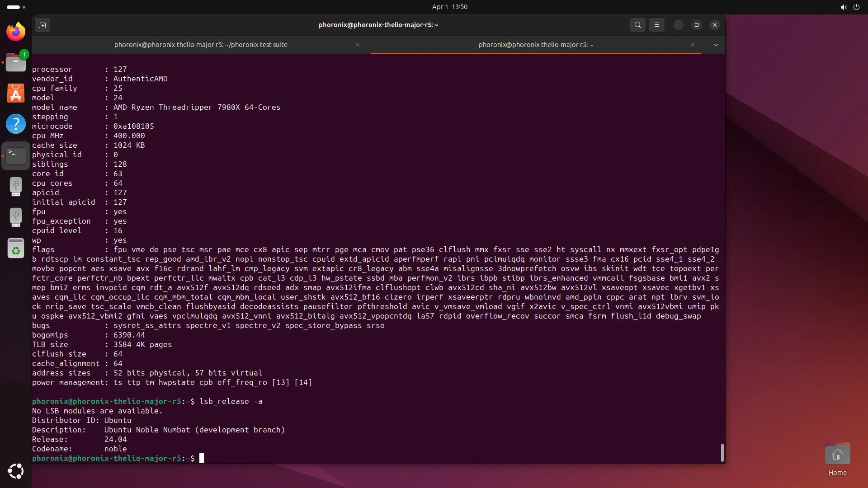Viewport: 868px width, 488px height.
Task: Open a new terminal tab with the new-tab icon
Action: (x=42, y=25)
